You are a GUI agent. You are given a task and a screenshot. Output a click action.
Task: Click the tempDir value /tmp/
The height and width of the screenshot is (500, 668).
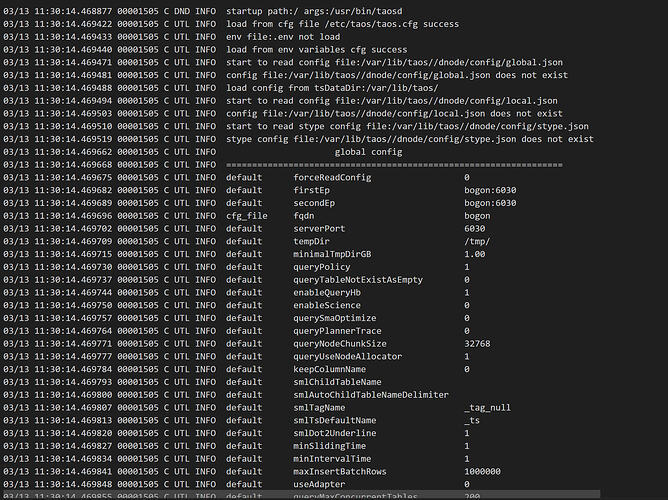tap(476, 242)
